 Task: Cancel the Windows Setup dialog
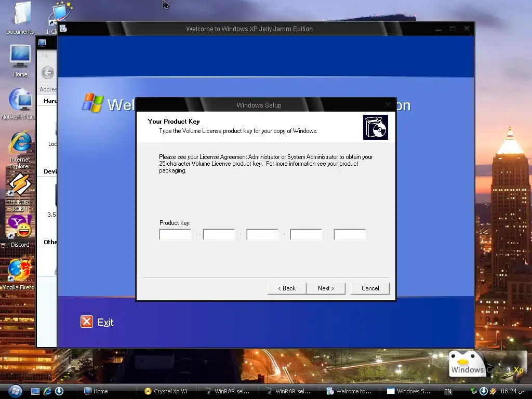point(370,288)
